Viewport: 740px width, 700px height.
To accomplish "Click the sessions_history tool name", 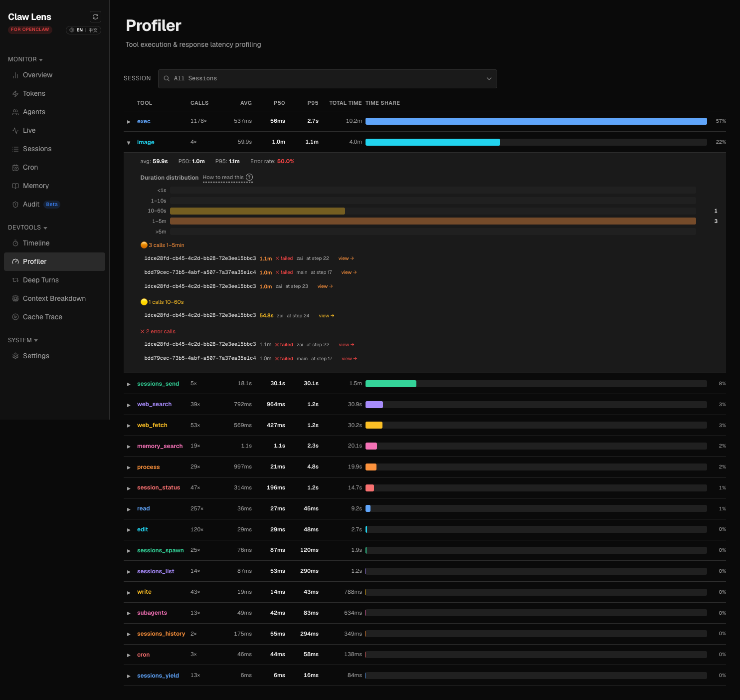I will [161, 634].
